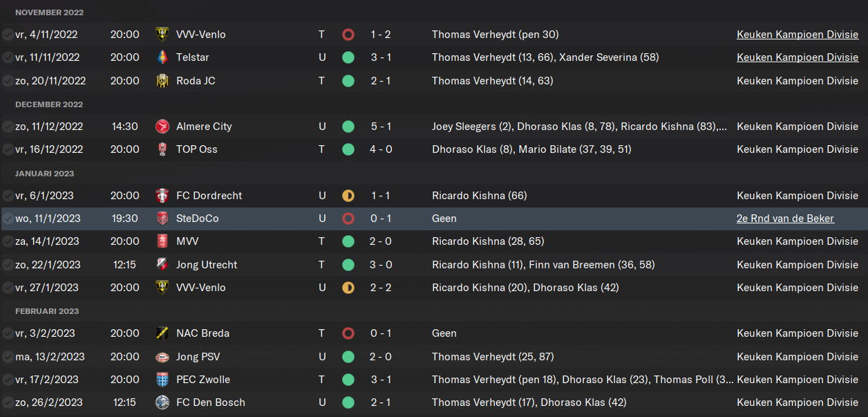Click the VVV-Venlo club badge on 4/11/2022
The height and width of the screenshot is (417, 868).
162,35
